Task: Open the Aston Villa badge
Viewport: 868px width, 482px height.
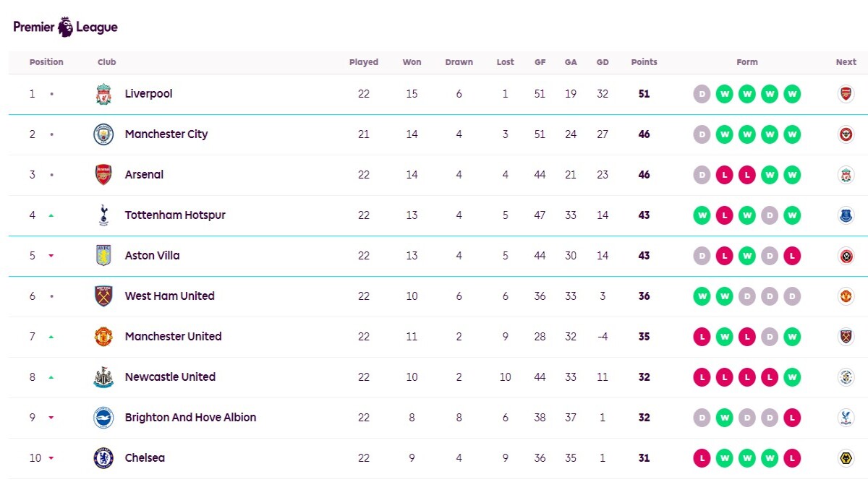Action: [103, 255]
